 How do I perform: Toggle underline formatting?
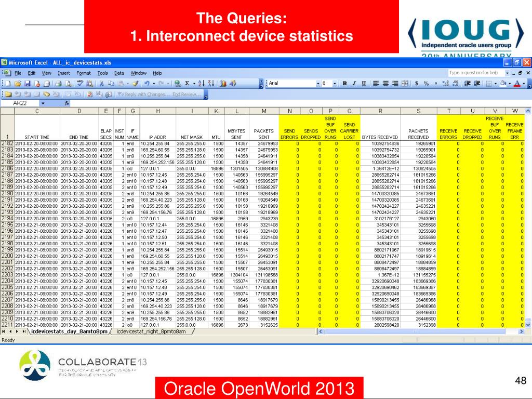364,84
